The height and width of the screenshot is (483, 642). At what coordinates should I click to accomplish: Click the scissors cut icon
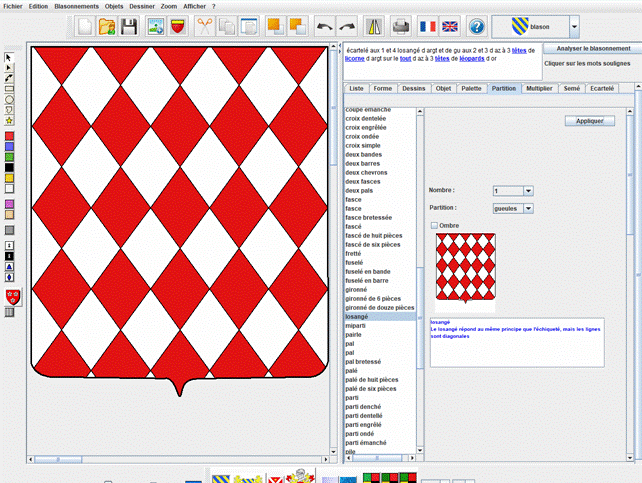tap(205, 26)
